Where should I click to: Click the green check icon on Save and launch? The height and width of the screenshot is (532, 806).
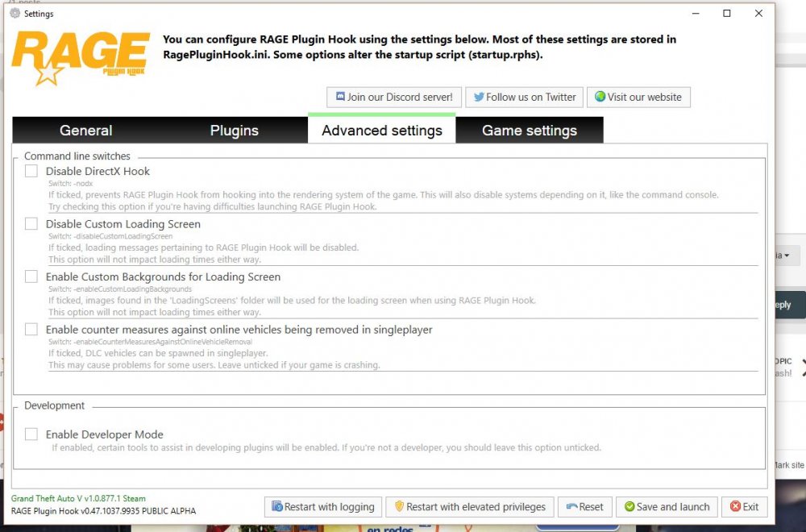(x=629, y=506)
